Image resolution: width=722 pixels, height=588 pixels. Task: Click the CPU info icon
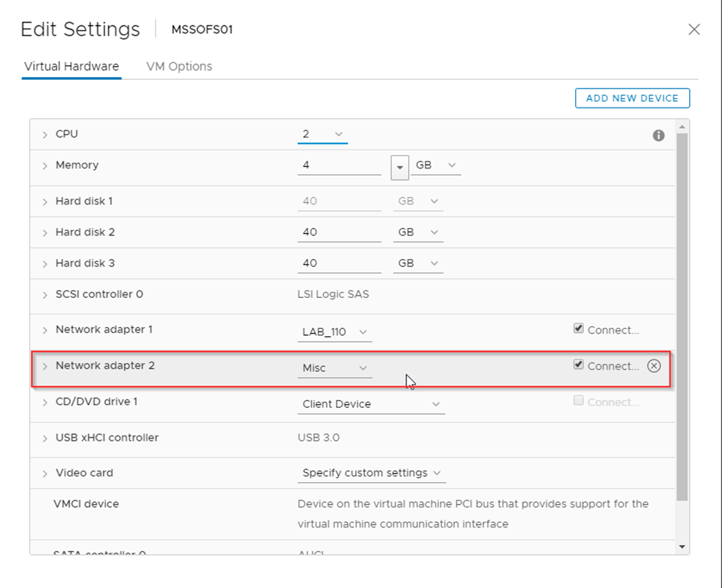click(x=658, y=136)
